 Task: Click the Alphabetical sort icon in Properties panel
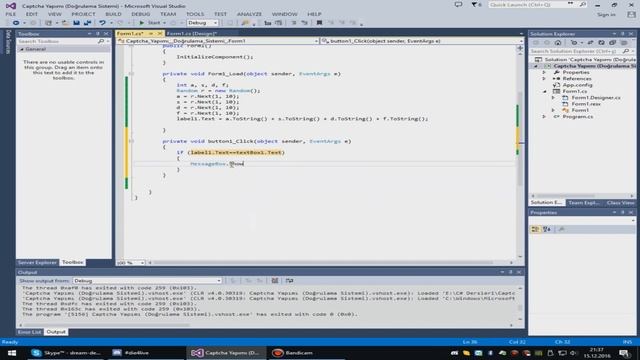(547, 229)
